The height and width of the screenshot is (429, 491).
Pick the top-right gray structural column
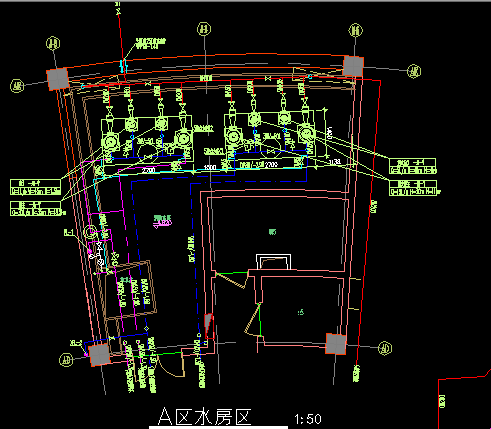[x=353, y=66]
